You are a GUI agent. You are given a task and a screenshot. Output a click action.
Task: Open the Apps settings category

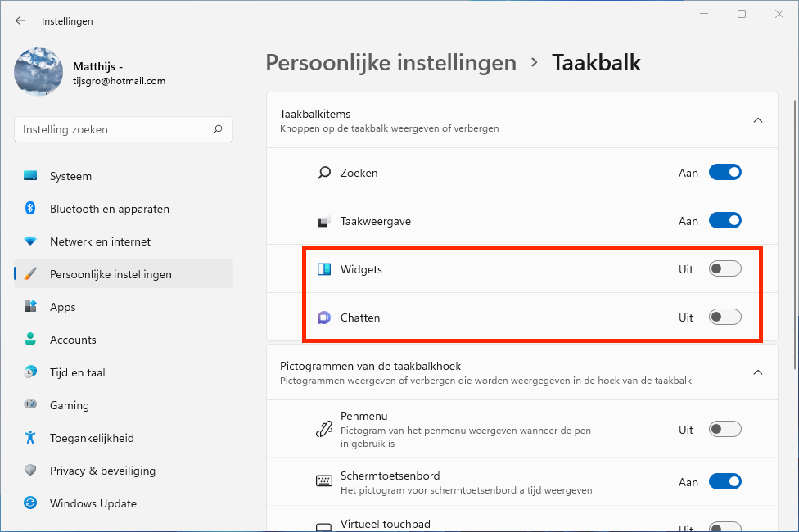[62, 307]
